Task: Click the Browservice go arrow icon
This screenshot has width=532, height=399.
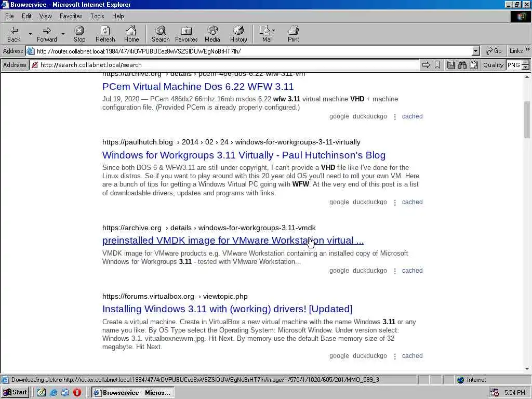Action: pyautogui.click(x=426, y=65)
